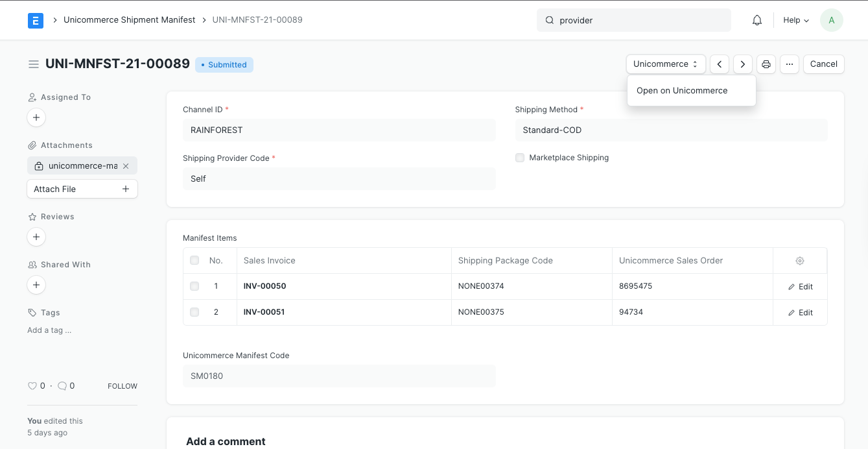
Task: Click the Unicommerce Shipment Manifest breadcrumb
Action: tap(129, 20)
